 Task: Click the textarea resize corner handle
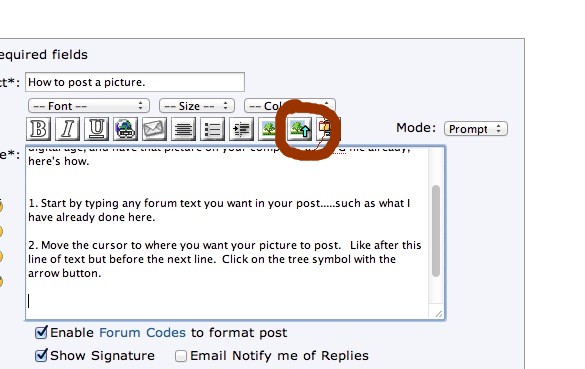[x=438, y=314]
